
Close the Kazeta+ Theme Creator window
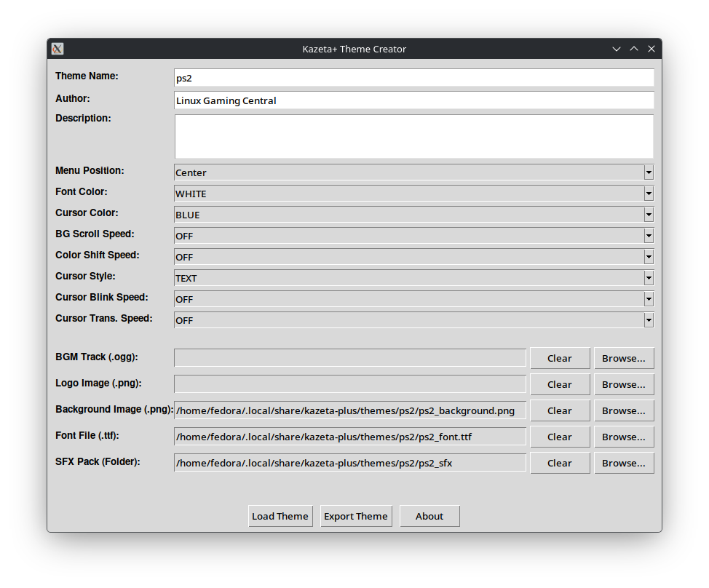651,49
